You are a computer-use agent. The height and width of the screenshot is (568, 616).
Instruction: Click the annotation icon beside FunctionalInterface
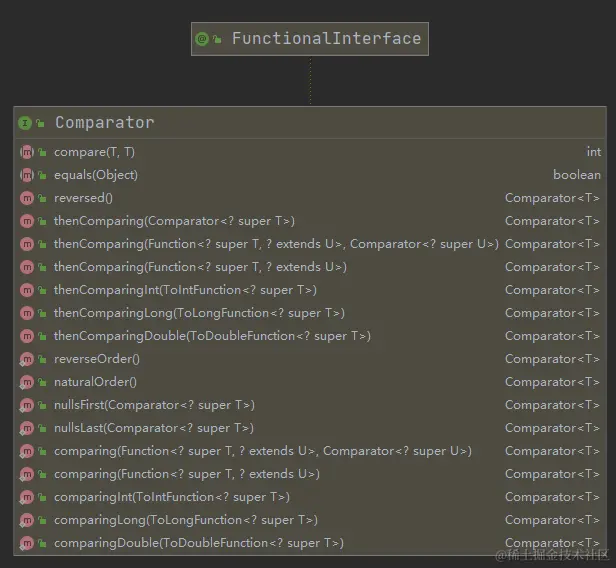(x=202, y=39)
